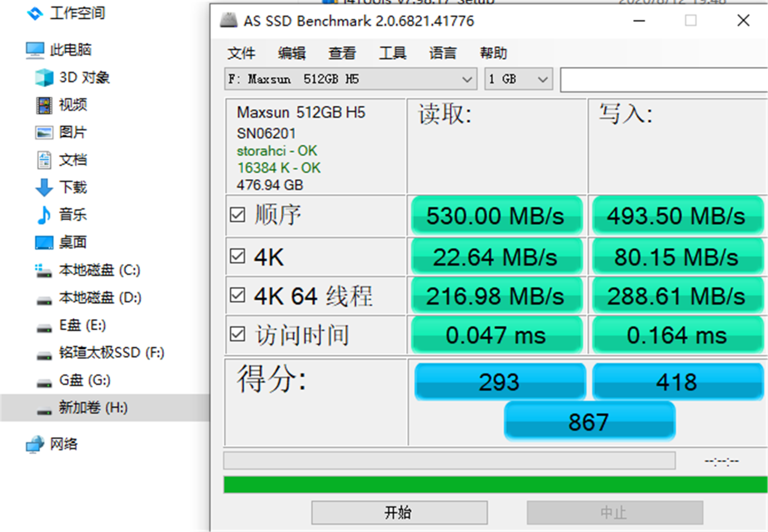Viewport: 768px width, 532px height.
Task: Open the 语言 menu
Action: pyautogui.click(x=443, y=53)
